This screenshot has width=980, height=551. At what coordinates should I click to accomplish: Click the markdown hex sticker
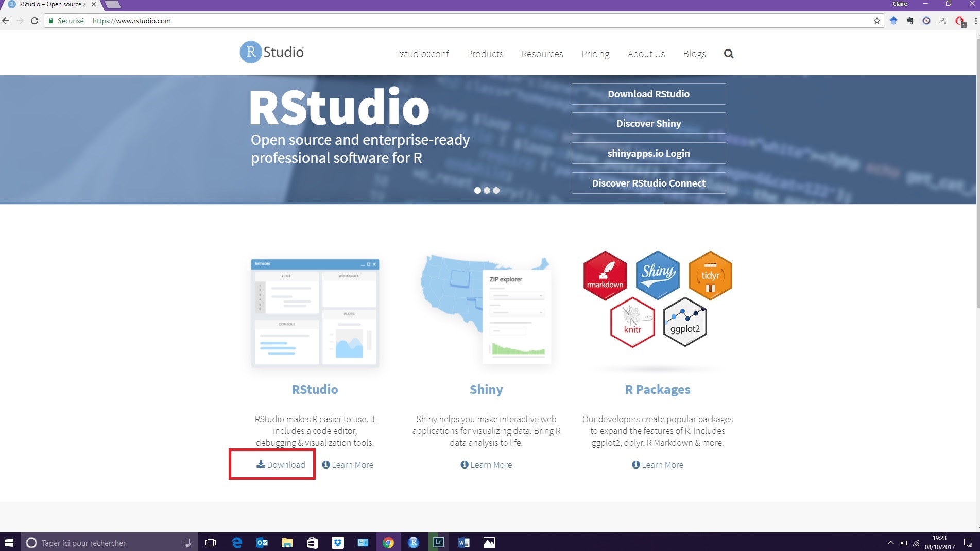605,276
